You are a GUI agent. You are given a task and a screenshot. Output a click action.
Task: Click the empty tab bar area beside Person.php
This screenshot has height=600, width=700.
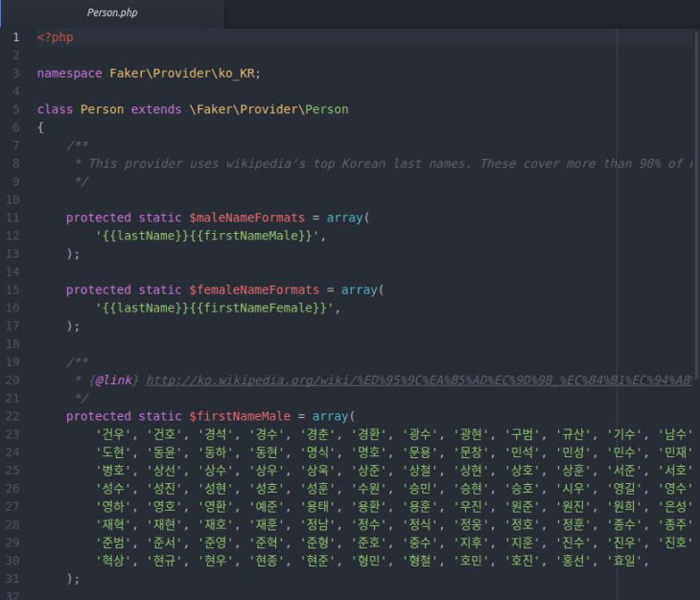[460, 13]
